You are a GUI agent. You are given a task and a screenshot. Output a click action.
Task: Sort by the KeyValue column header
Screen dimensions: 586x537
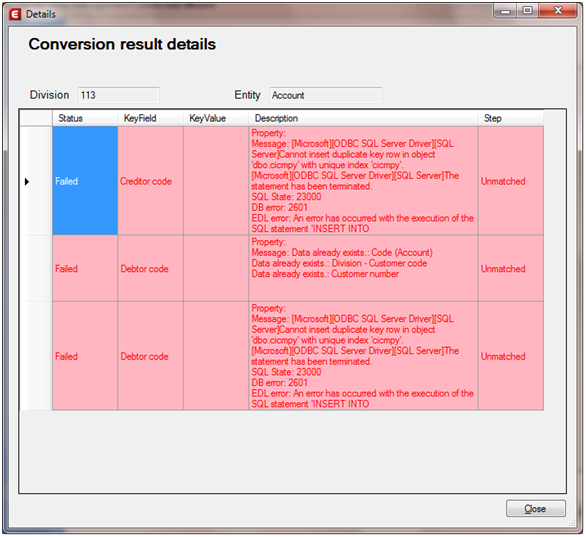pyautogui.click(x=216, y=118)
